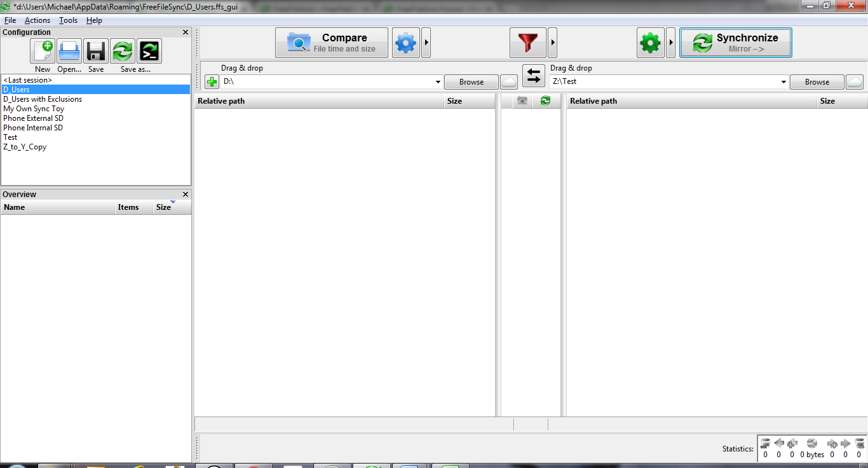Select the My Own Sync Toy configuration
The image size is (868, 468).
coord(96,109)
